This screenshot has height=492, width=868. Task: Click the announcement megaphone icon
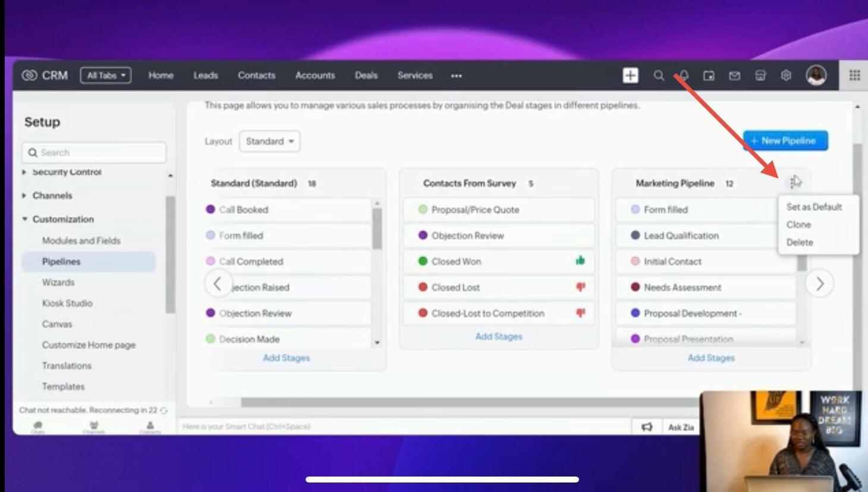[x=647, y=427]
